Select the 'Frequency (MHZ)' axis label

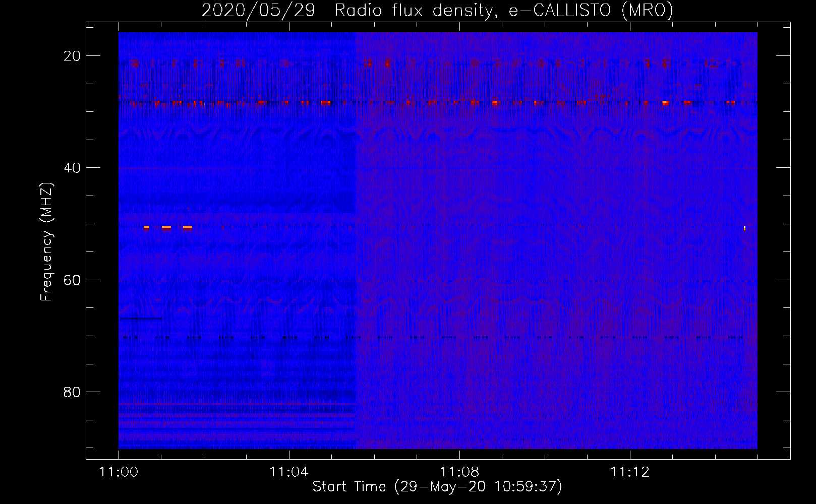(x=46, y=242)
